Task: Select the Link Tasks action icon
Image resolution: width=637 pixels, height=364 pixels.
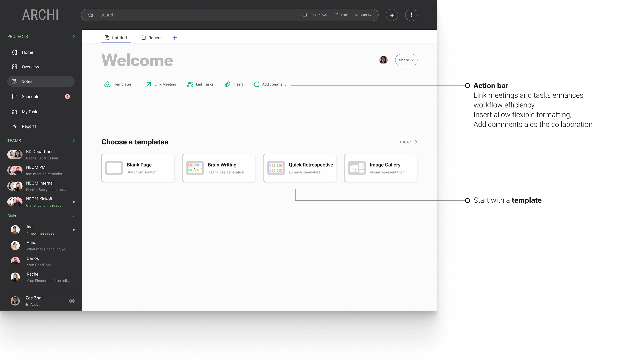Action: tap(190, 84)
